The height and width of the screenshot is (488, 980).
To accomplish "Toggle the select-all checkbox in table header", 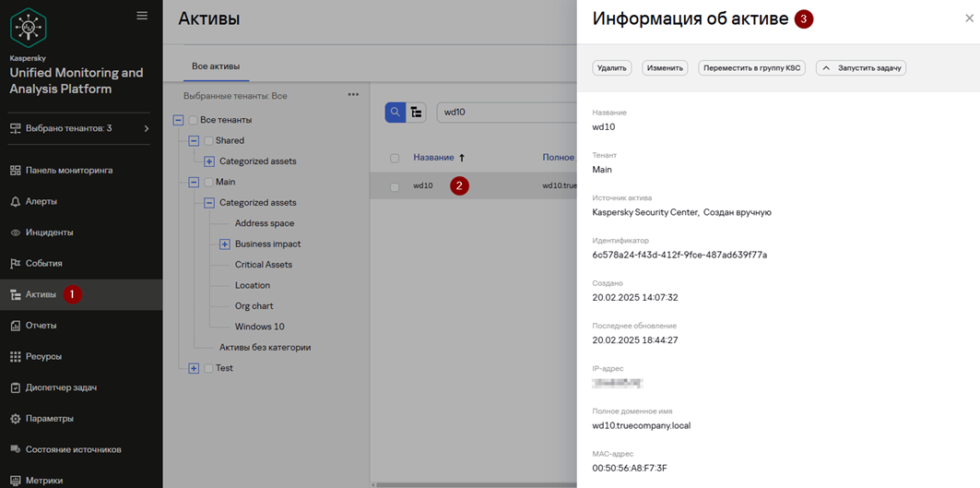I will [395, 159].
